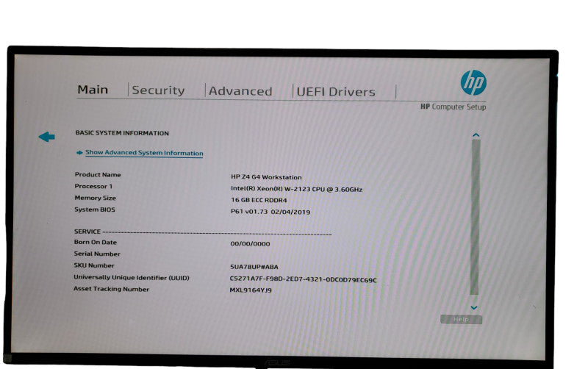Select the 00/00/0000 date value
The image size is (588, 369).
pos(250,244)
